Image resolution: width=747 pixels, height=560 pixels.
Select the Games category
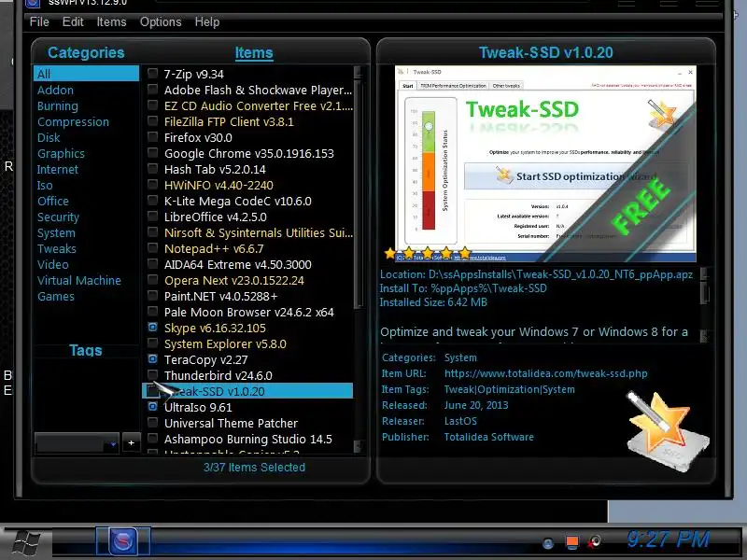(x=56, y=296)
